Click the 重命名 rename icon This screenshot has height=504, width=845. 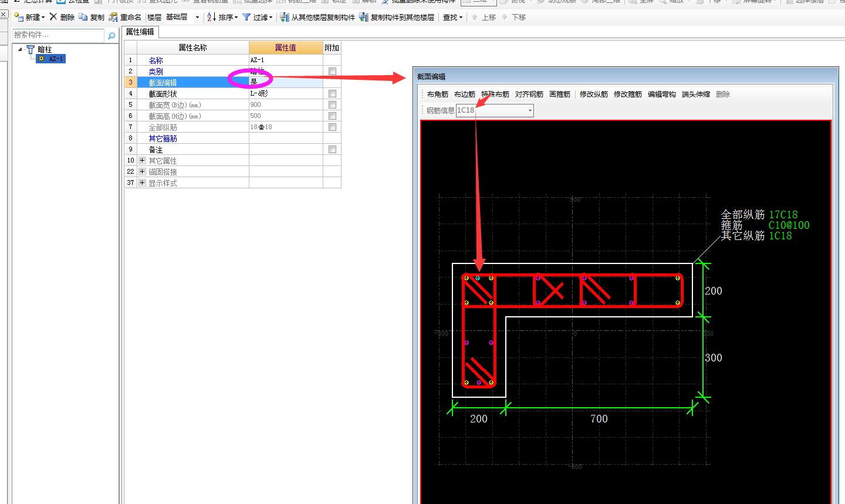click(x=113, y=17)
